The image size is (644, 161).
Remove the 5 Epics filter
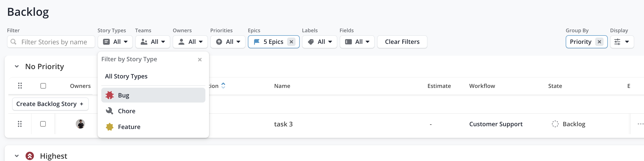point(291,42)
